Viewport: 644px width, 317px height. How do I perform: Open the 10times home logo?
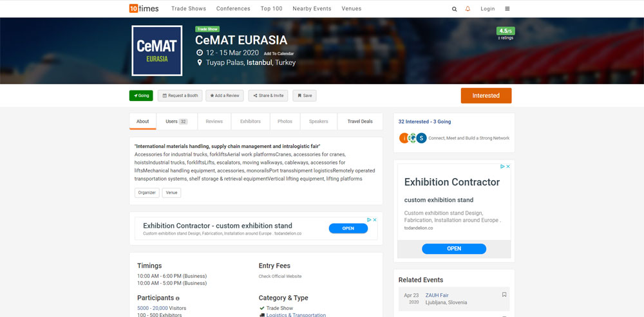point(144,8)
